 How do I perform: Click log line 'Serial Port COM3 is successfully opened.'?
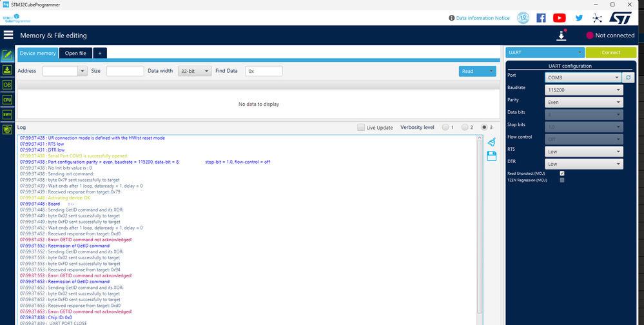pyautogui.click(x=74, y=156)
